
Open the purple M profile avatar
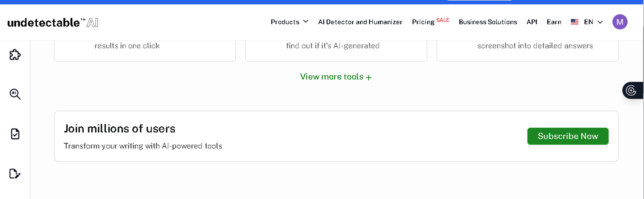coord(620,22)
